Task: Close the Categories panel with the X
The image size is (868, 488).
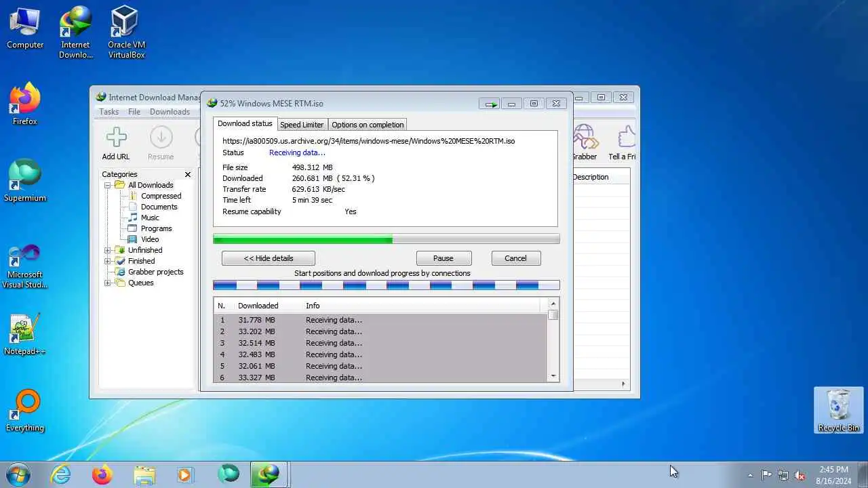Action: click(x=188, y=174)
